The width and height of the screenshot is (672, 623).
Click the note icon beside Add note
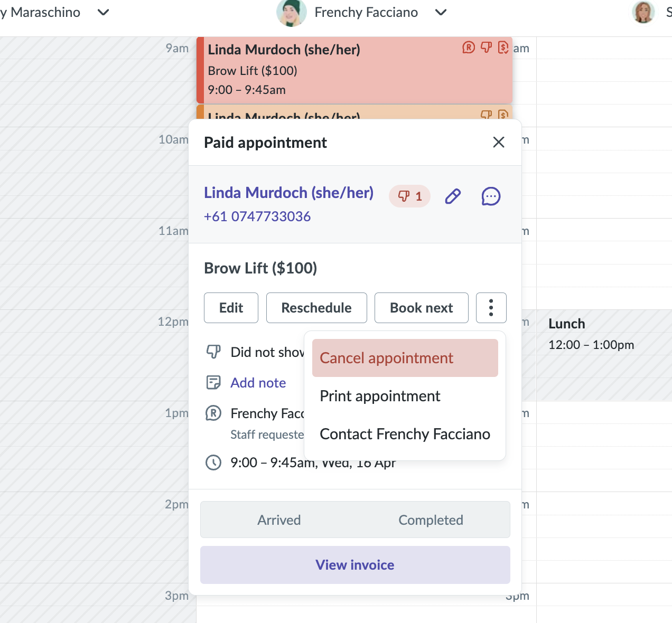coord(213,383)
